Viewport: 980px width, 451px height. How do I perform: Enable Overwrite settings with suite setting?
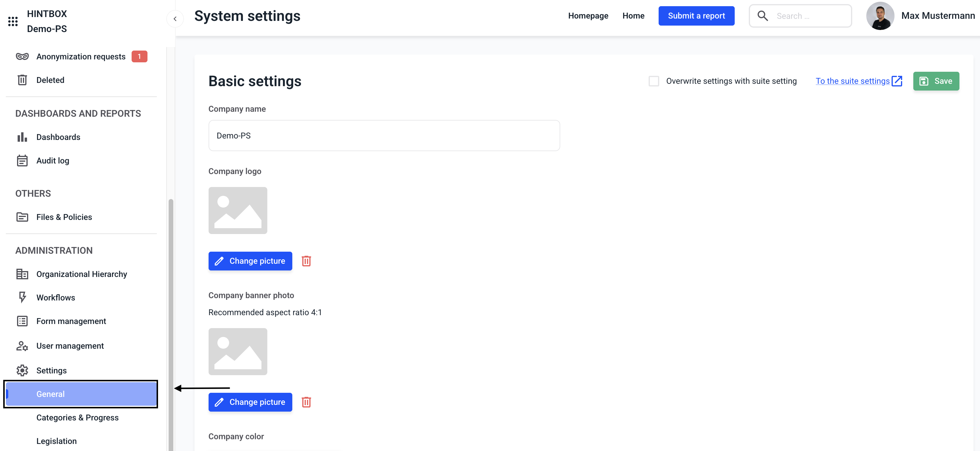[x=654, y=81]
